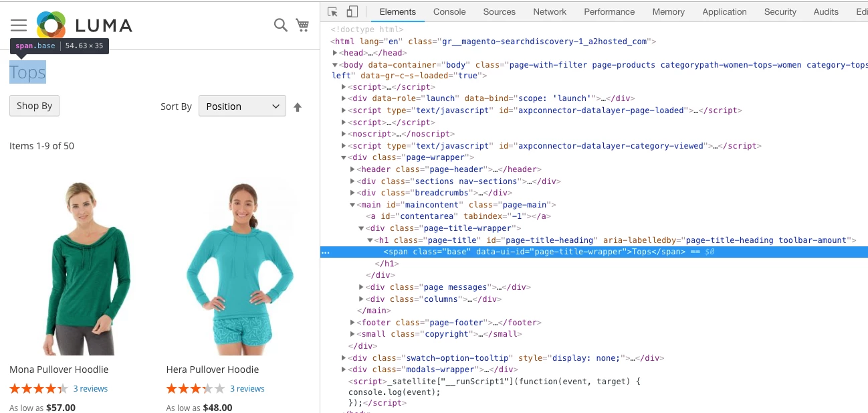Expand the swatch-option-tooltip div
Image resolution: width=868 pixels, height=413 pixels.
[x=344, y=358]
